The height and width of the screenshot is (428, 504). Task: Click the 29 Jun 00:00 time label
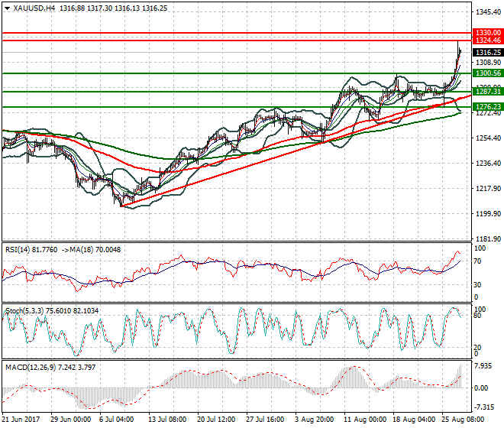coord(71,420)
